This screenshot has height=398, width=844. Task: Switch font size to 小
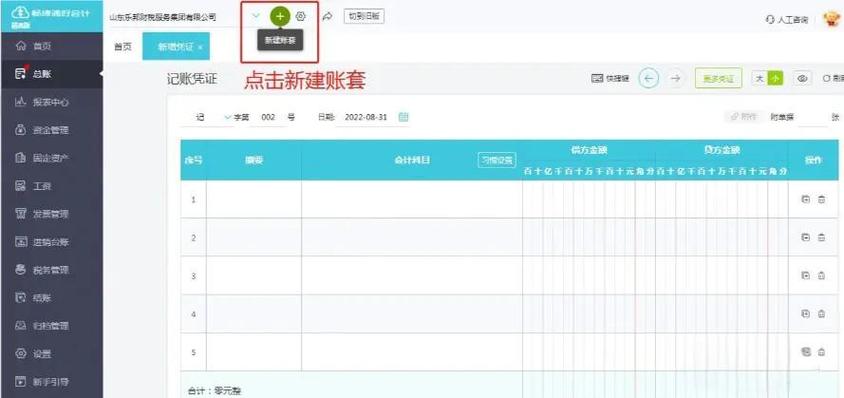pyautogui.click(x=775, y=79)
